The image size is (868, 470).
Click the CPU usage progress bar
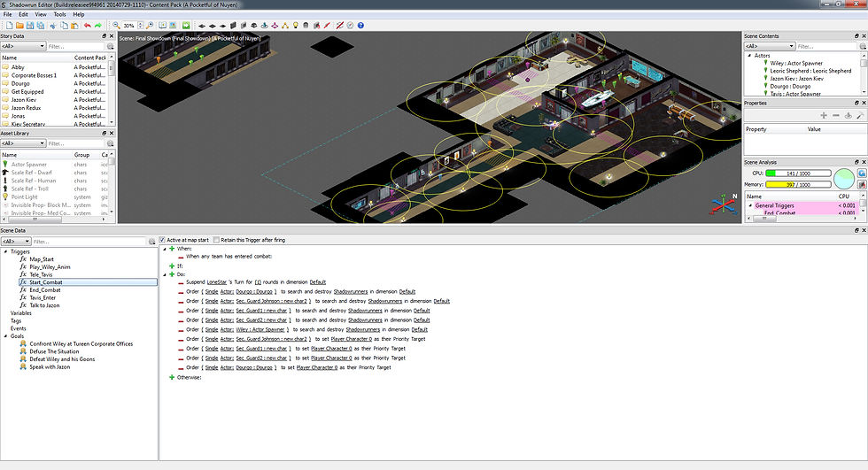(798, 173)
